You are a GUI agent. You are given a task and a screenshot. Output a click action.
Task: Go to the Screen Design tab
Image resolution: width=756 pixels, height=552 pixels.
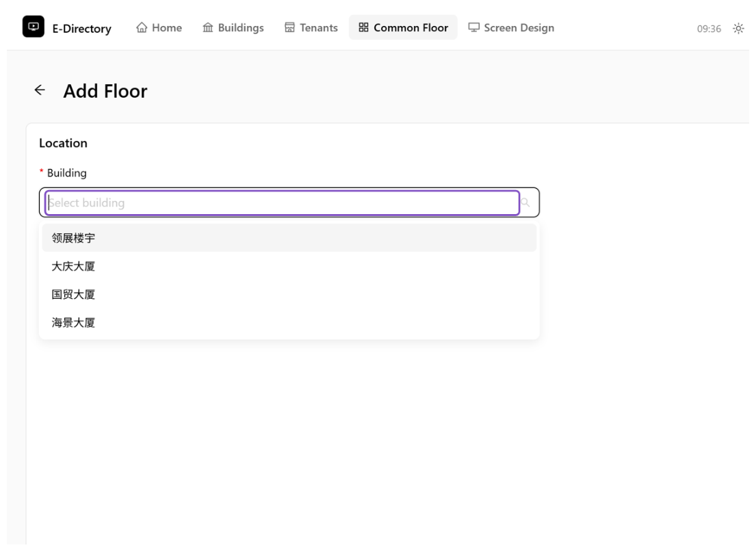pos(511,27)
